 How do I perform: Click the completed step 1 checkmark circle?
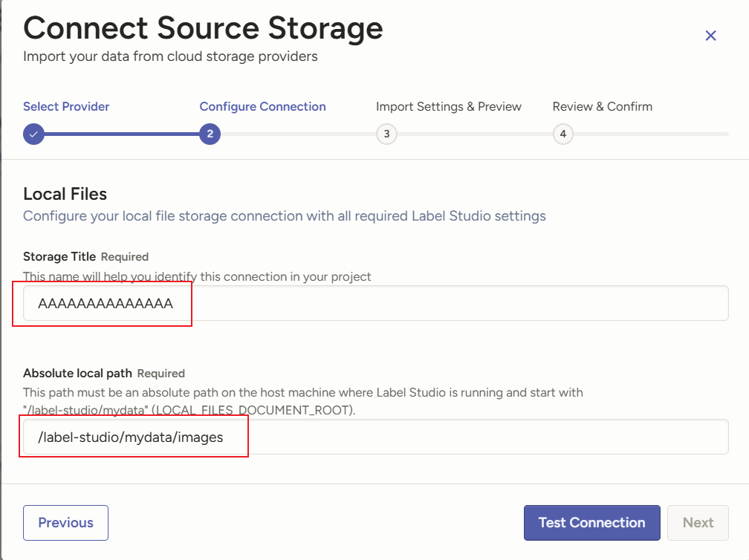tap(33, 134)
